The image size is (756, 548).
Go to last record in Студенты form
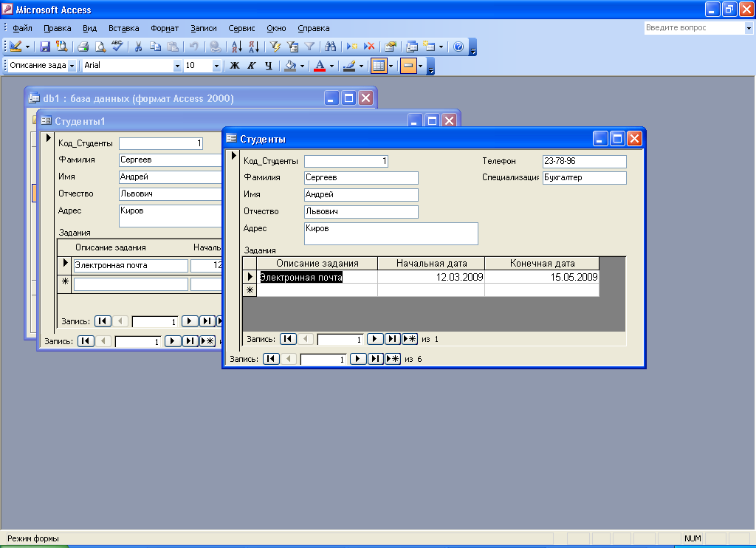tap(375, 359)
